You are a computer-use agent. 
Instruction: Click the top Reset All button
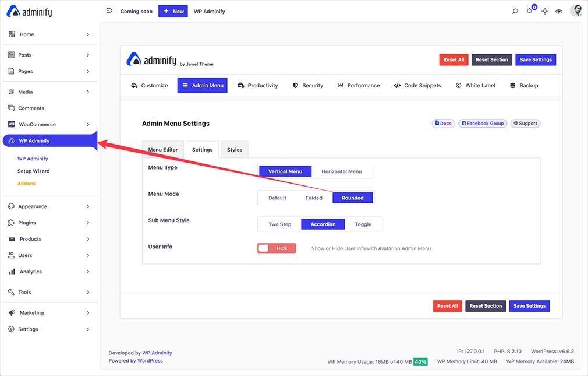(454, 59)
